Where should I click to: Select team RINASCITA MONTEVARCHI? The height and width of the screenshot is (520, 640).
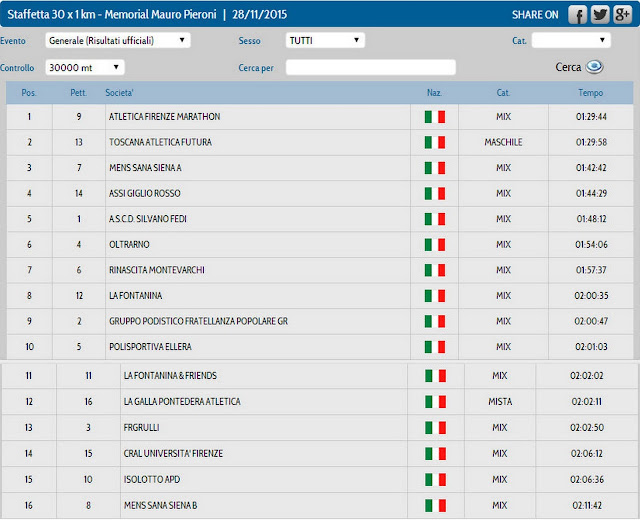(157, 270)
